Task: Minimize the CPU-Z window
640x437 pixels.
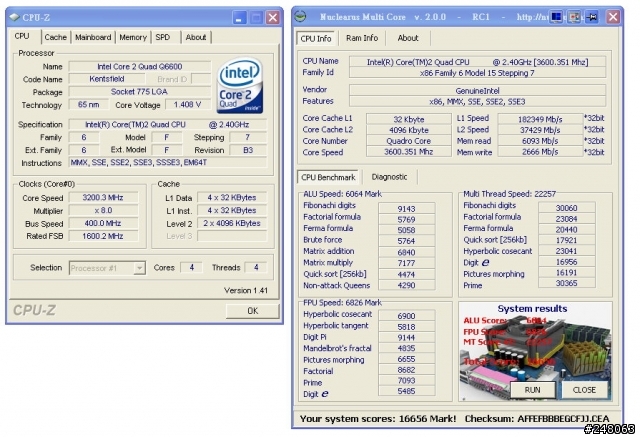Action: tap(239, 18)
